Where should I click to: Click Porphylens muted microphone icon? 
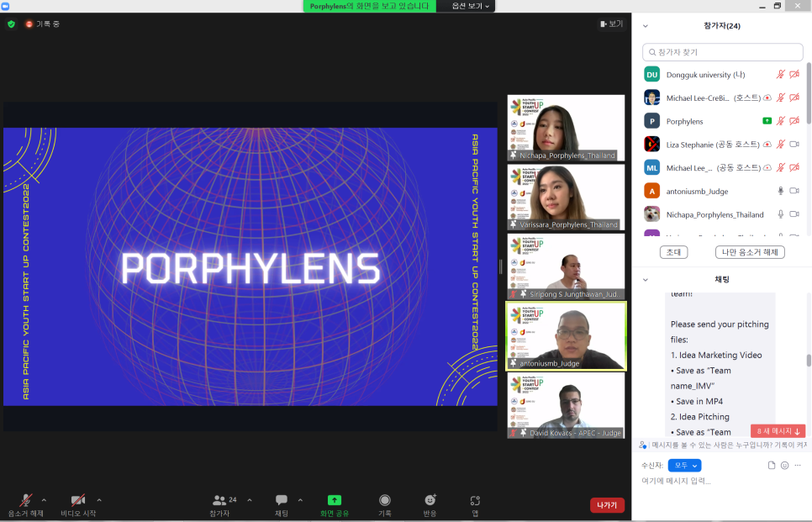(x=780, y=121)
